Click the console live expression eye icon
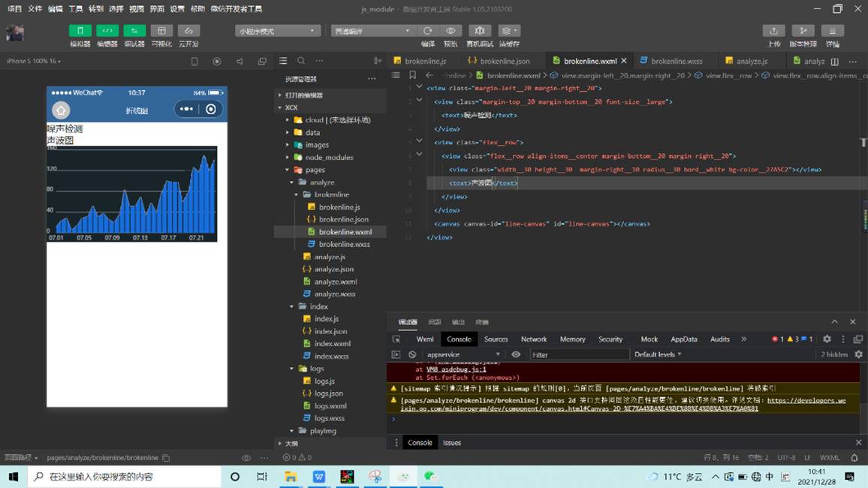This screenshot has height=488, width=868. click(516, 354)
